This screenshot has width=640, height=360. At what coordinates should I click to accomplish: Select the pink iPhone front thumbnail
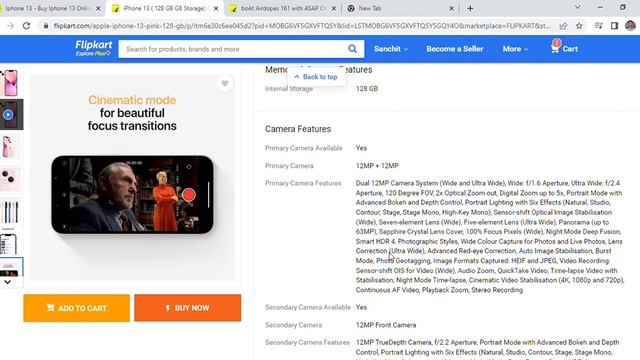pyautogui.click(x=10, y=83)
